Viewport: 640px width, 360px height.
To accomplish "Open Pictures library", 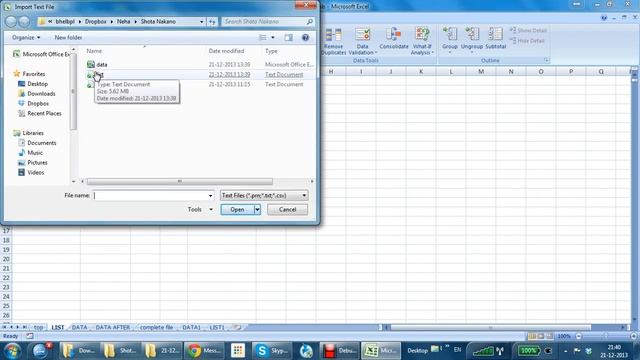I will (33, 162).
